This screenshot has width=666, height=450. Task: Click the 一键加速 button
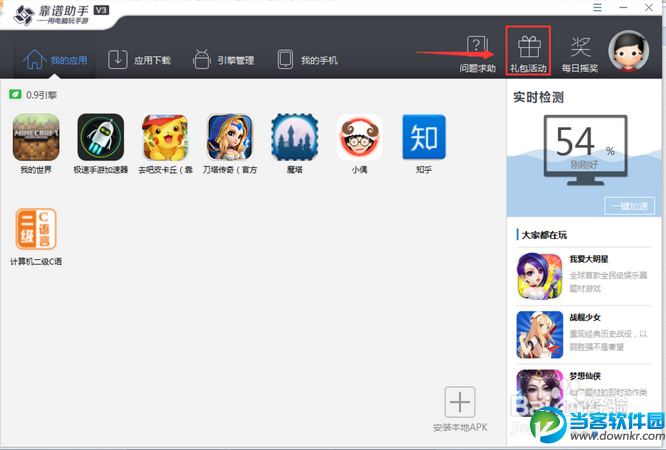(629, 206)
